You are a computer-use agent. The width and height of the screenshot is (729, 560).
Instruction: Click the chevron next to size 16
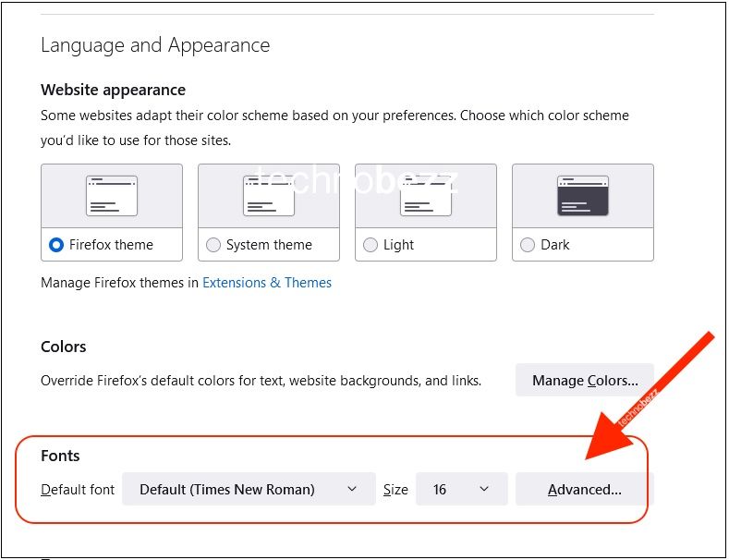[484, 489]
